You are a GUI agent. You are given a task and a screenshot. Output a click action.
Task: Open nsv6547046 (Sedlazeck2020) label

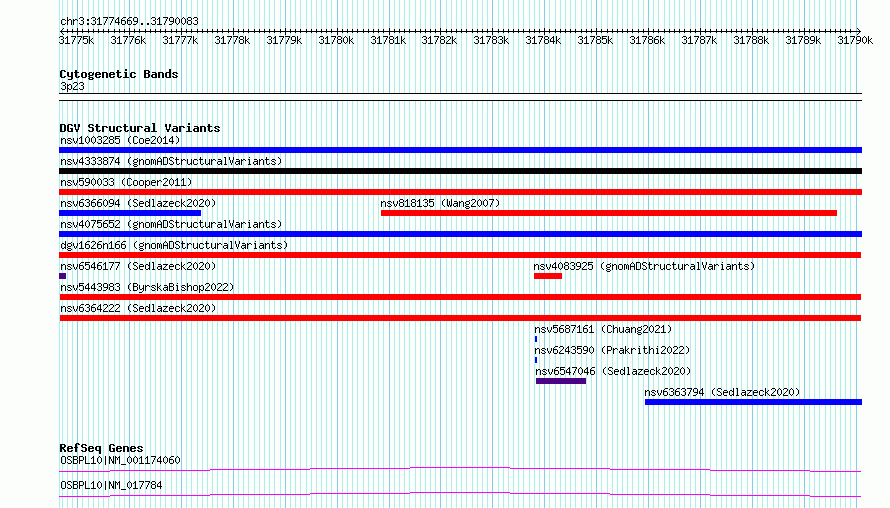pos(613,371)
